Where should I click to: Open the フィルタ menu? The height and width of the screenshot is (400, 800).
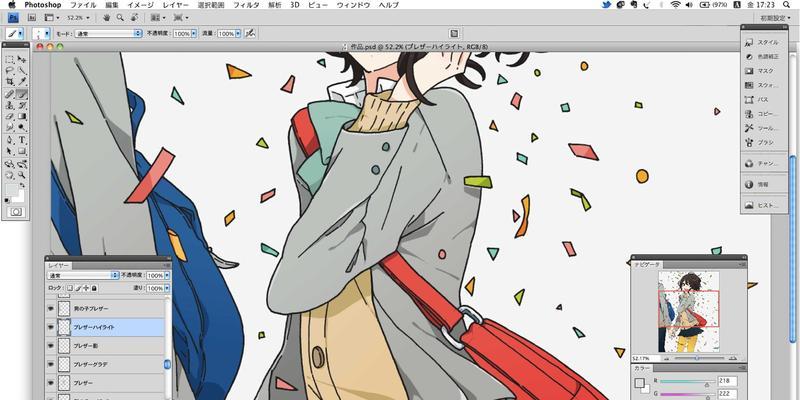246,5
